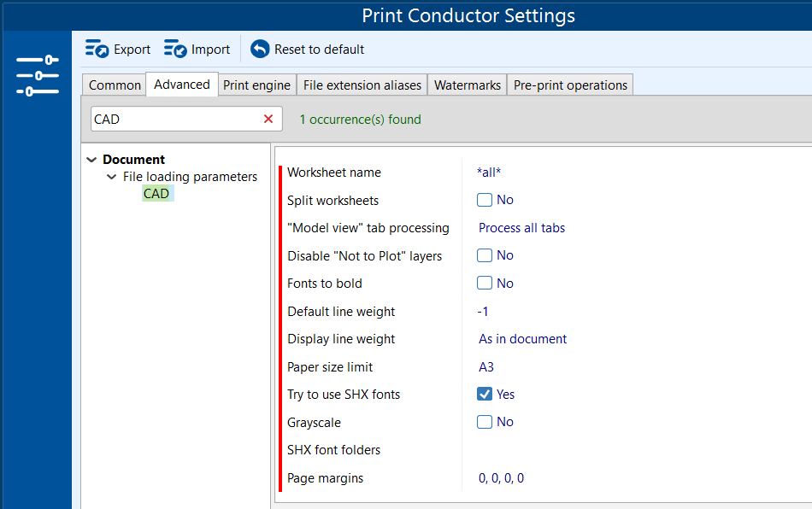Uncheck Try to use SHX fonts
This screenshot has height=509, width=812.
485,395
